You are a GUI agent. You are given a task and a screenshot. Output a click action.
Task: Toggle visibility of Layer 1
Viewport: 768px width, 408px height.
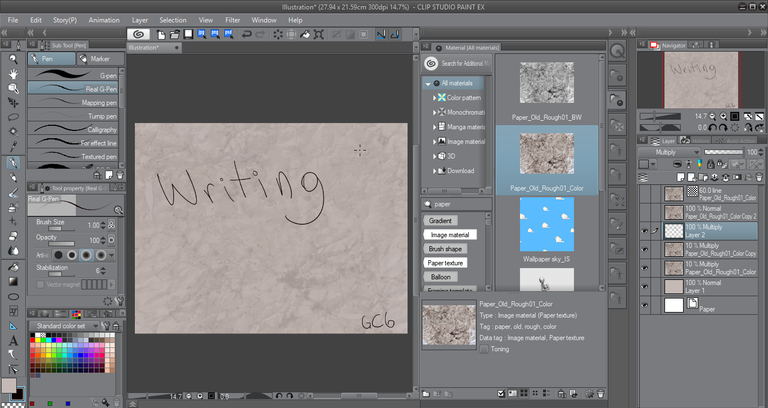(x=645, y=287)
